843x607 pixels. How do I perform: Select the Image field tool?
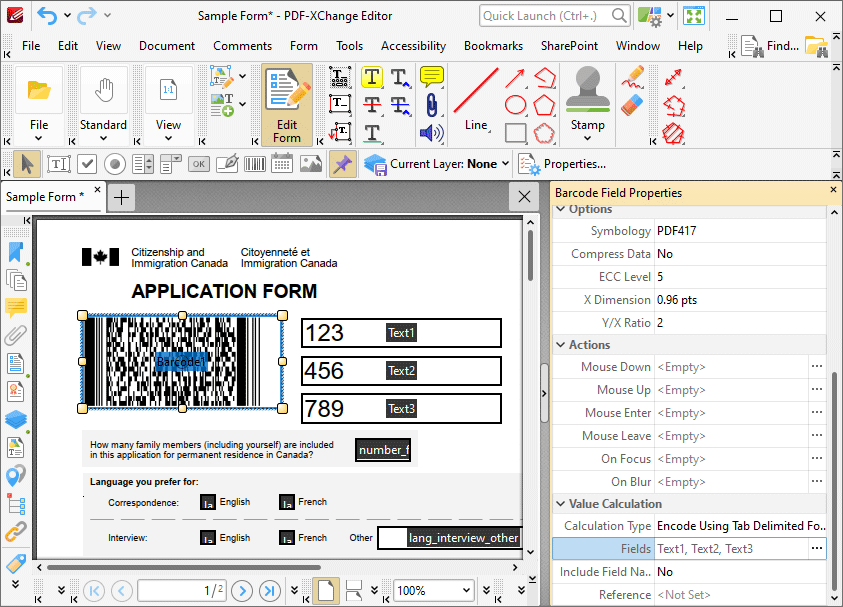click(x=311, y=164)
